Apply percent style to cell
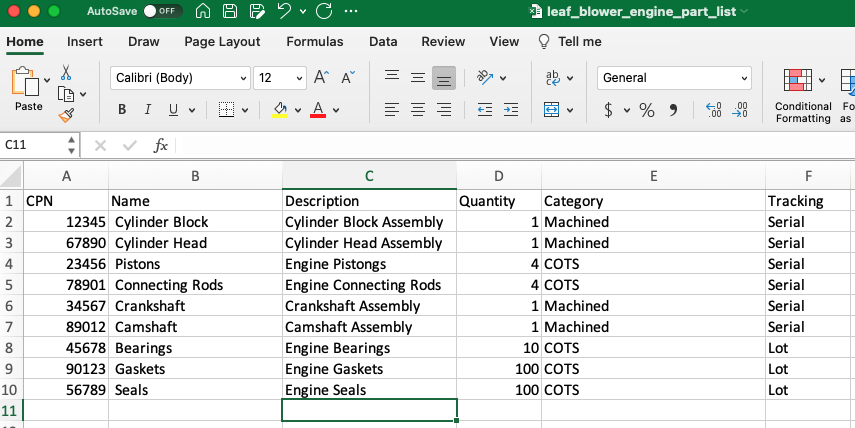This screenshot has height=428, width=855. (x=646, y=110)
